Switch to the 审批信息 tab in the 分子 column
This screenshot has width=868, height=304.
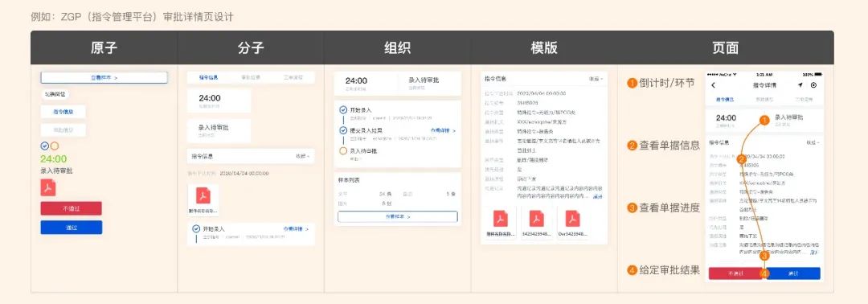pos(250,77)
